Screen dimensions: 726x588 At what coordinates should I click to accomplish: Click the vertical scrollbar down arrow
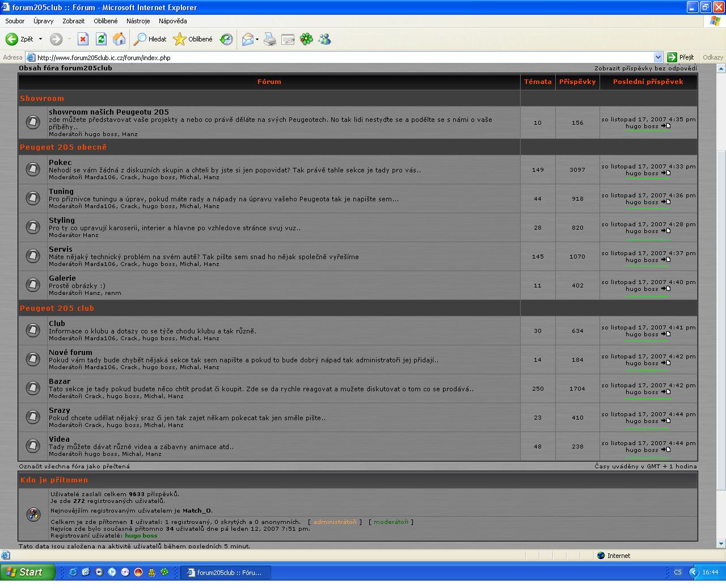click(721, 543)
